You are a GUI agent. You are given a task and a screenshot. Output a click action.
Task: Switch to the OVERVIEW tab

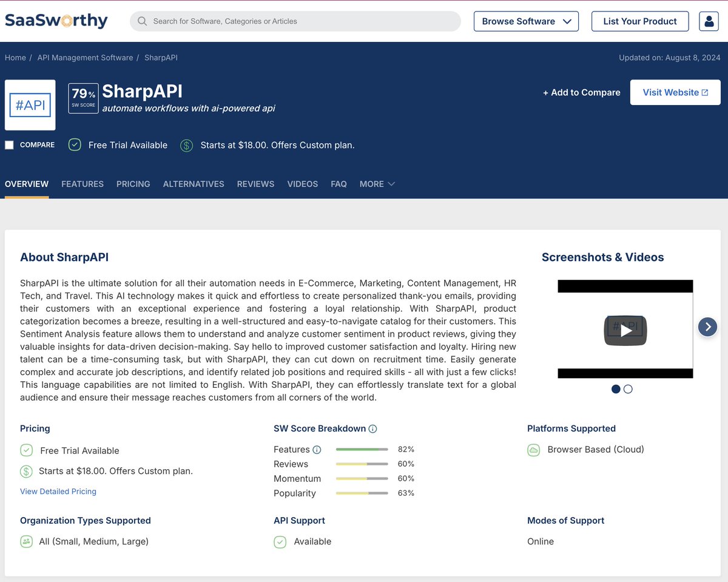(x=27, y=184)
